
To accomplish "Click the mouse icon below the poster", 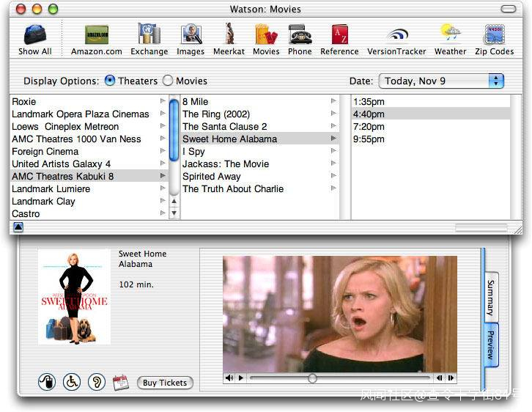I will coord(47,382).
